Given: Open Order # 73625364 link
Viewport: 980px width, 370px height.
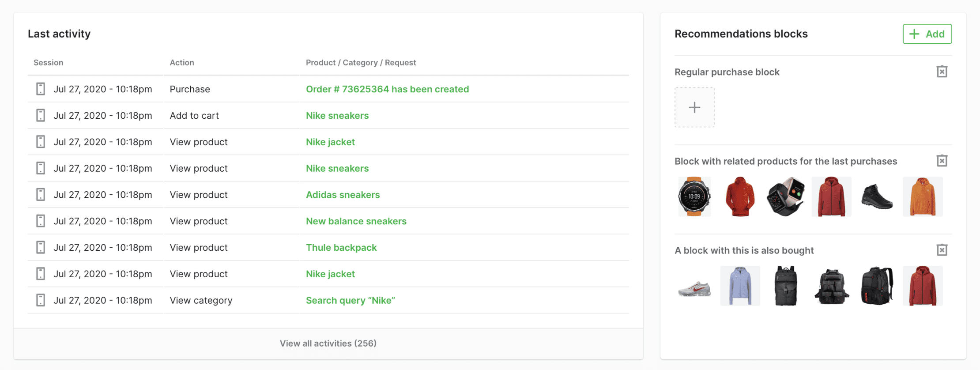Looking at the screenshot, I should tap(387, 89).
